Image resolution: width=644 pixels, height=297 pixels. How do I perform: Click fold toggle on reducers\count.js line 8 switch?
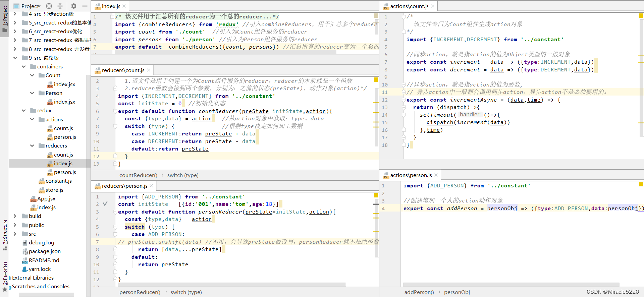(x=115, y=126)
